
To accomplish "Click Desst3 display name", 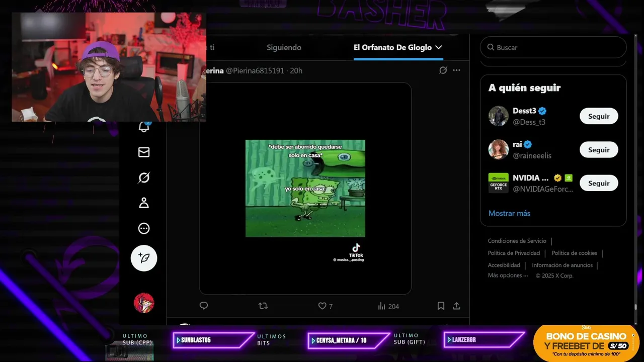I will tap(524, 111).
